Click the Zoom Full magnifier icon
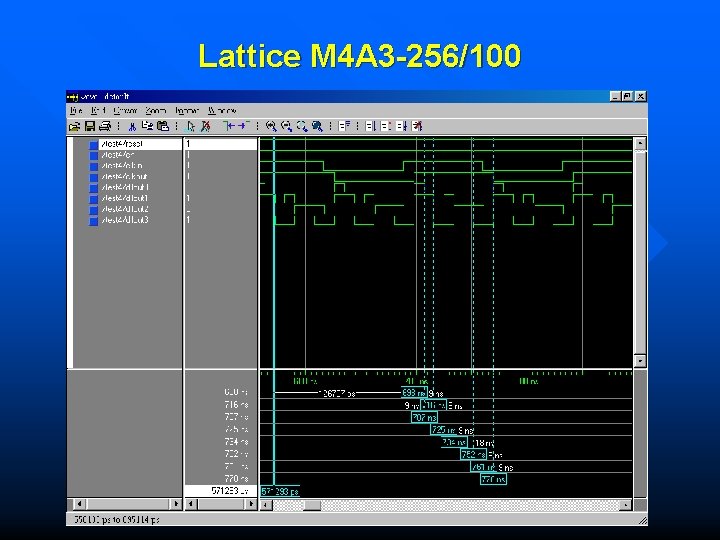The width and height of the screenshot is (720, 540). point(317,126)
